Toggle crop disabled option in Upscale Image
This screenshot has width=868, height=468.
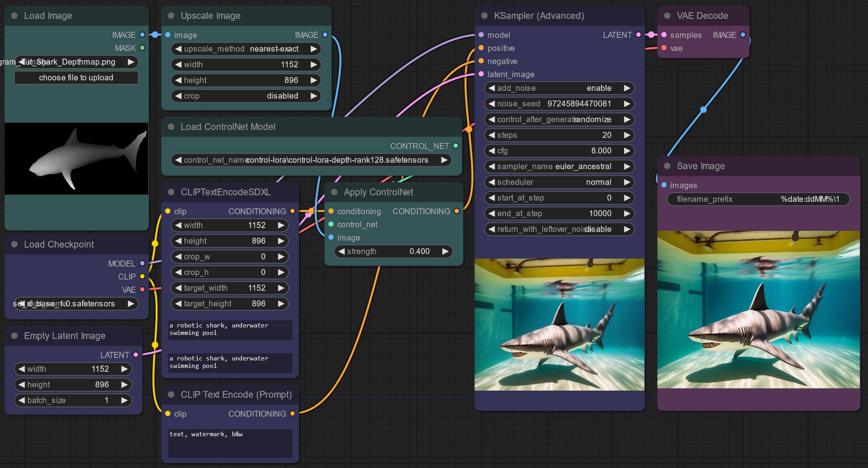246,96
